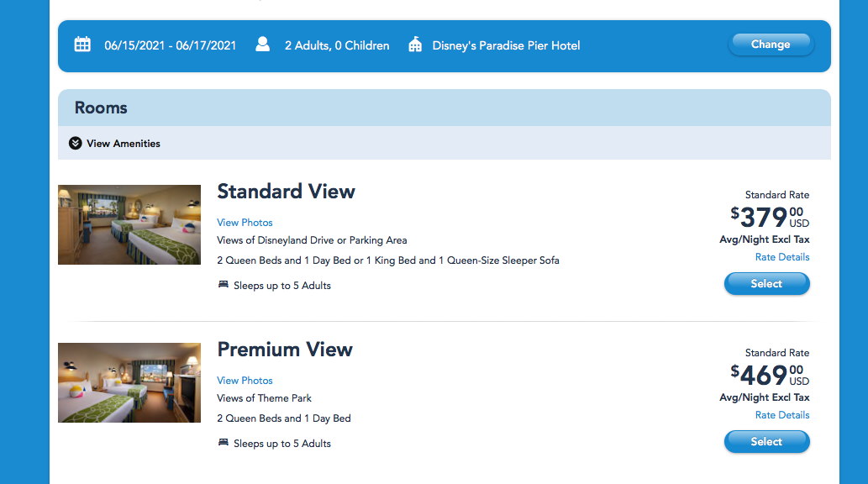Image resolution: width=868 pixels, height=484 pixels.
Task: Click the Standard View room thumbnail
Action: pyautogui.click(x=129, y=224)
